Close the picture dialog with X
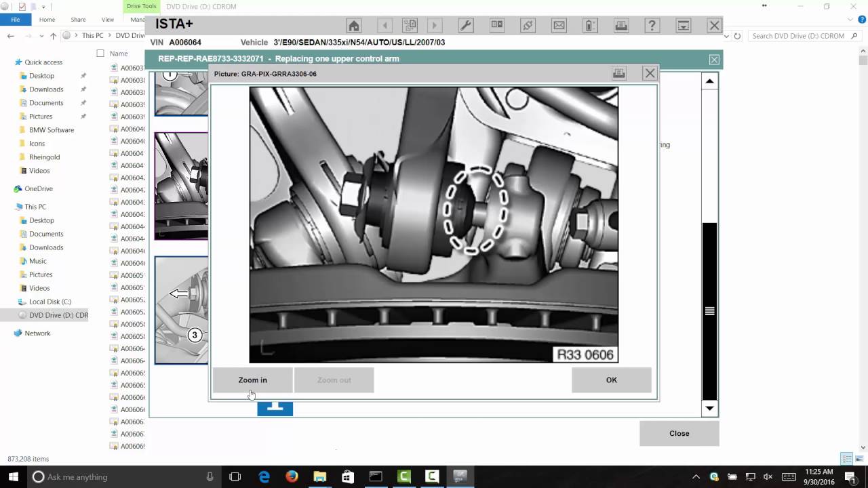Image resolution: width=868 pixels, height=488 pixels. 650,73
